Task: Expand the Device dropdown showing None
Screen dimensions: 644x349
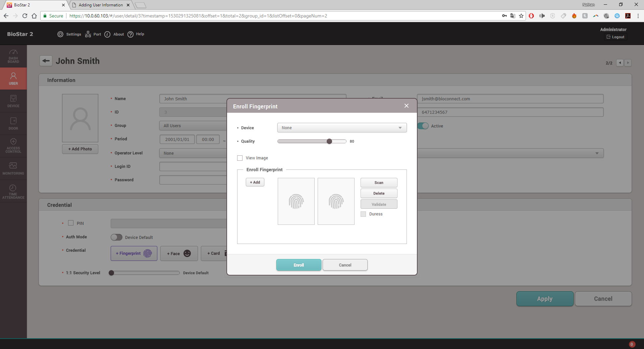Action: (x=341, y=128)
